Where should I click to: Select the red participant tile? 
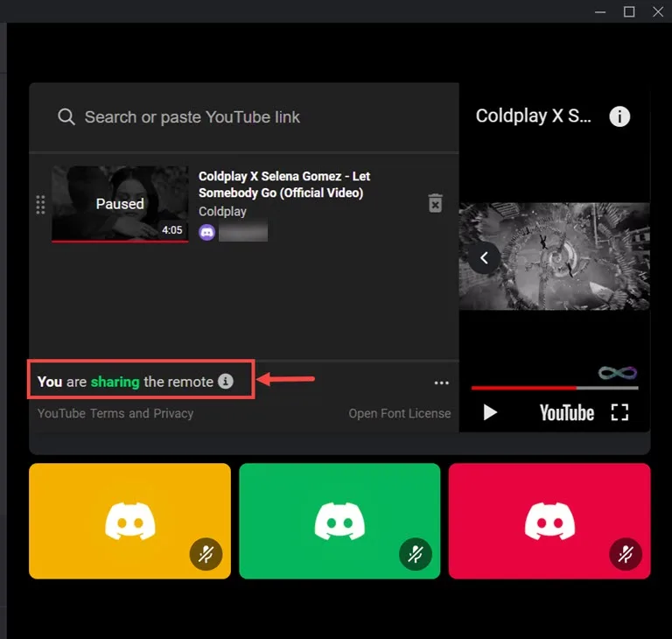549,521
